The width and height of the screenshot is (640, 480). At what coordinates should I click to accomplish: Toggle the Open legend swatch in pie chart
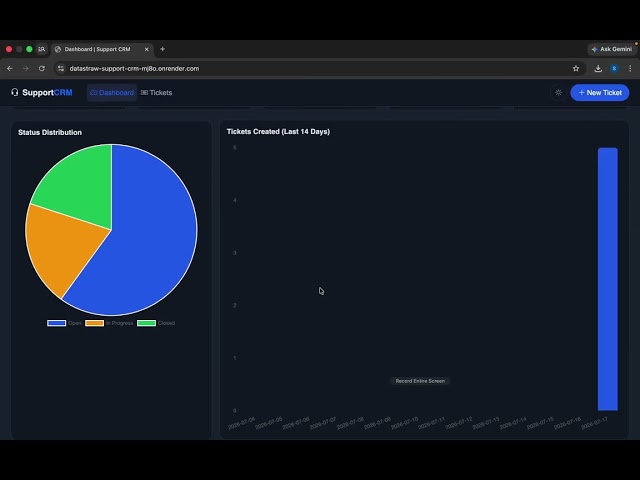pyautogui.click(x=56, y=323)
